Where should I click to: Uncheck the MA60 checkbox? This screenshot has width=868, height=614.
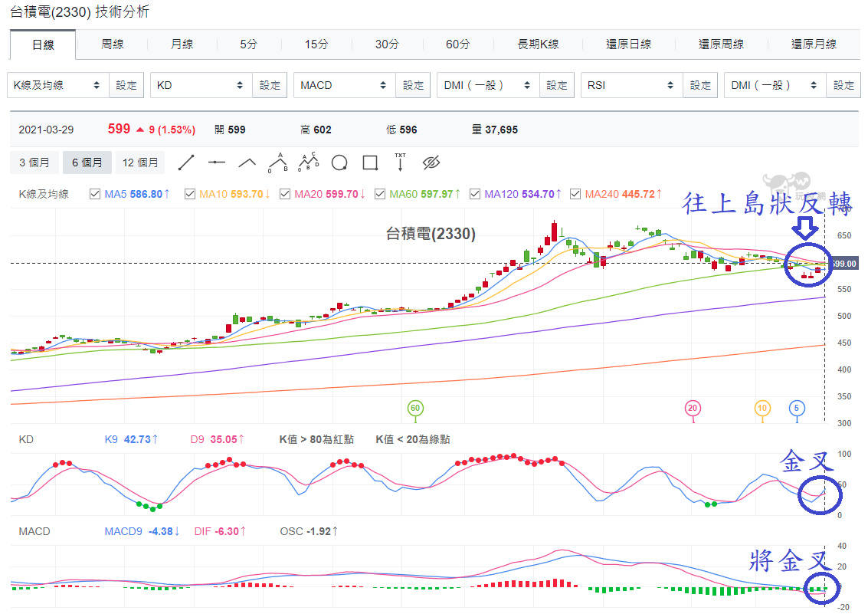click(x=380, y=194)
